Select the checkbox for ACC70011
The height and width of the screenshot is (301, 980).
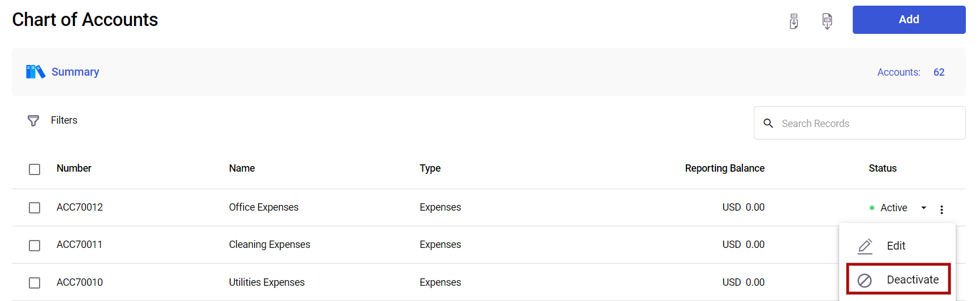click(34, 246)
